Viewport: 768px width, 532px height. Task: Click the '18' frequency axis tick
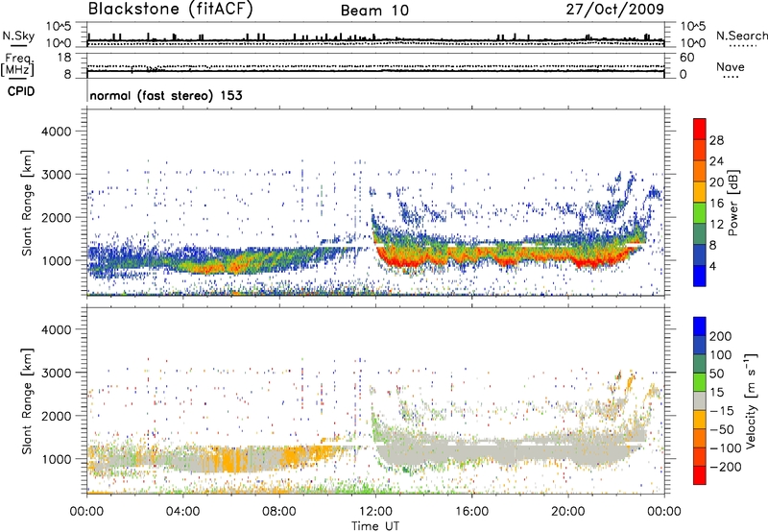64,58
